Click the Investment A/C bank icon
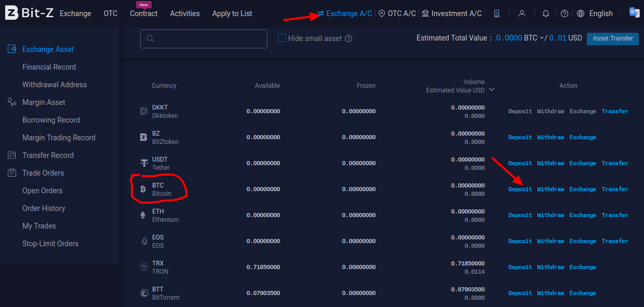 tap(425, 14)
